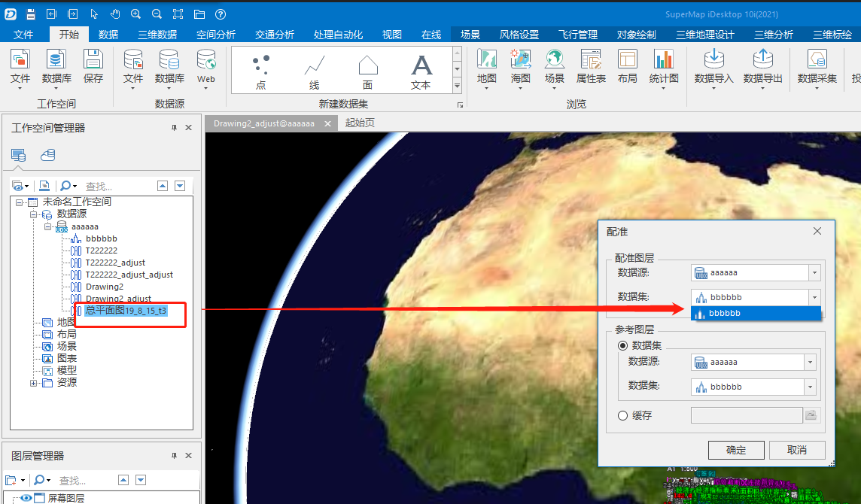Viewport: 861px width, 504px height.
Task: Click the open folder icon in title bar
Action: coord(199,14)
